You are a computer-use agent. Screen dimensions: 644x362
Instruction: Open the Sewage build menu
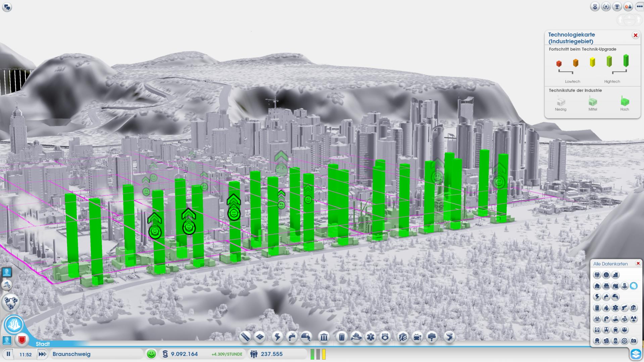tap(306, 337)
